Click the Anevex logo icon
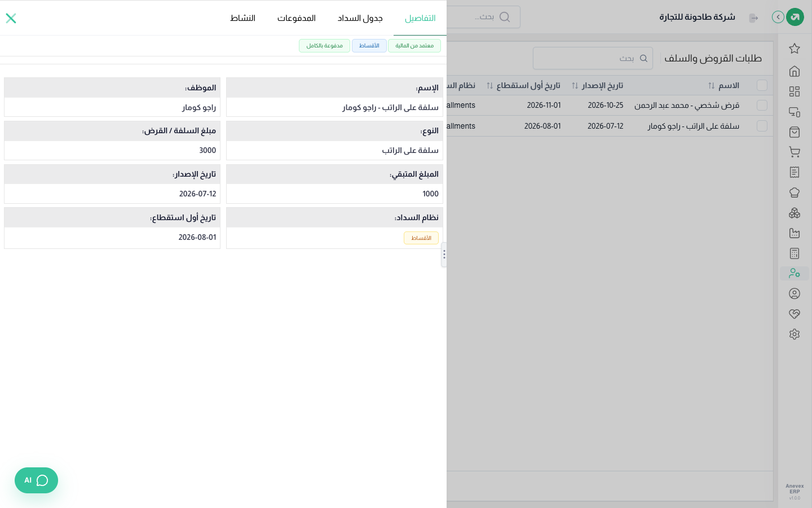The height and width of the screenshot is (508, 812). tap(795, 17)
